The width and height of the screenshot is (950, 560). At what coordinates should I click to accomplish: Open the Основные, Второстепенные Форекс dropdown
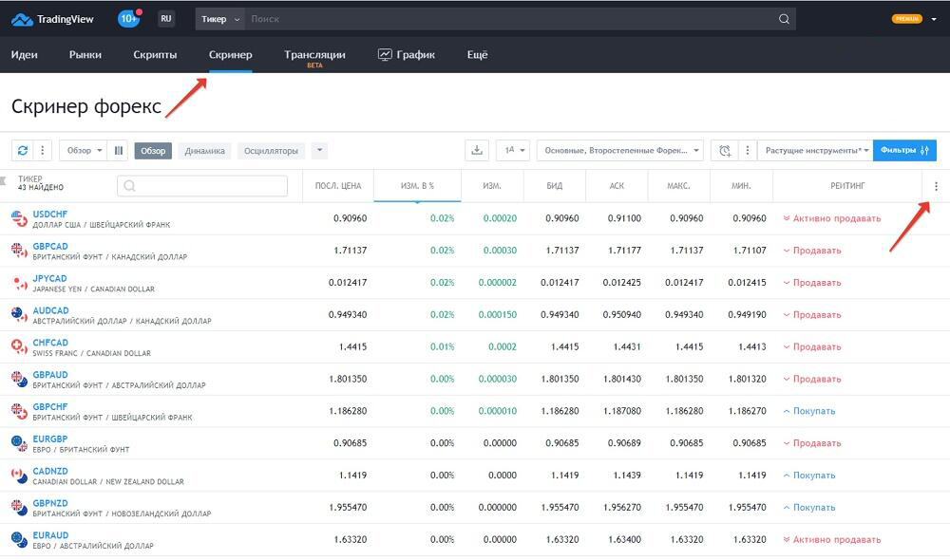pos(619,151)
